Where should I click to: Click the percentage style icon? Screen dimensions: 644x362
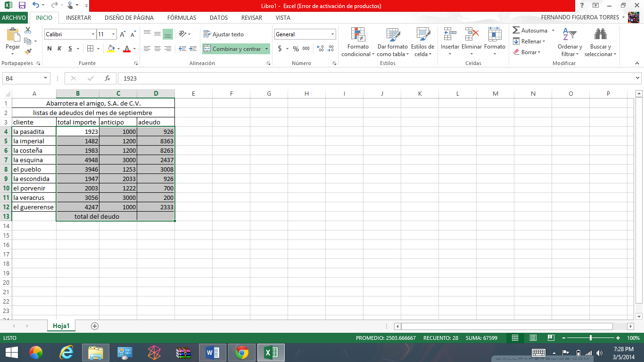tap(295, 48)
